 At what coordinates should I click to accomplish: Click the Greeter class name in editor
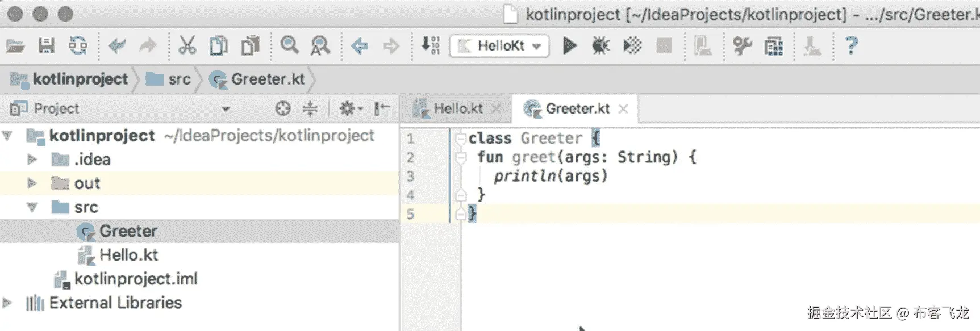(551, 138)
